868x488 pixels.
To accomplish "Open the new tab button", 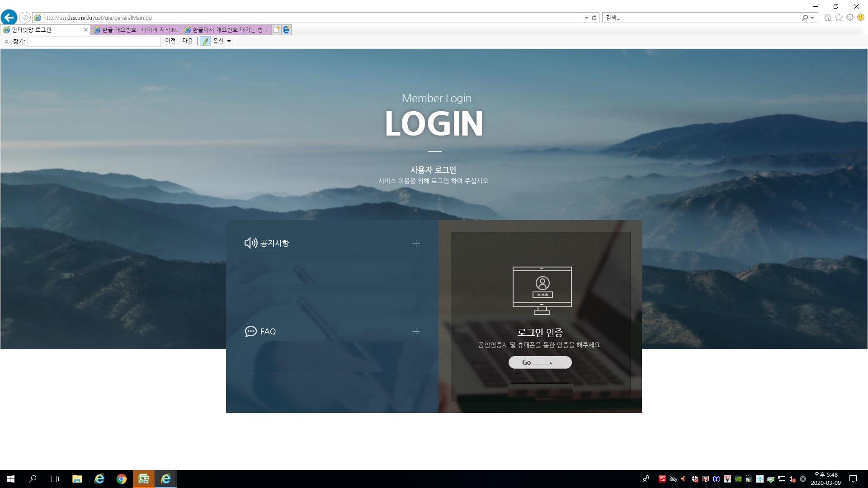I will (276, 30).
